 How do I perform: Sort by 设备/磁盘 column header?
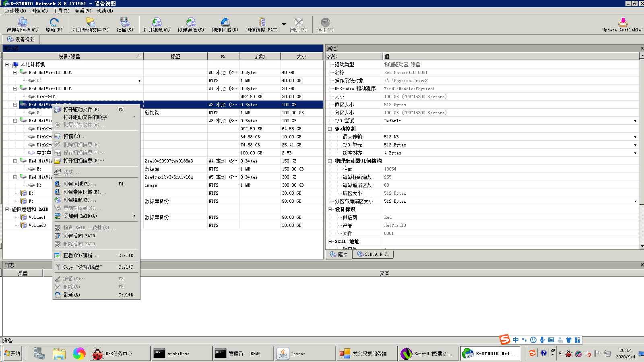[73, 56]
